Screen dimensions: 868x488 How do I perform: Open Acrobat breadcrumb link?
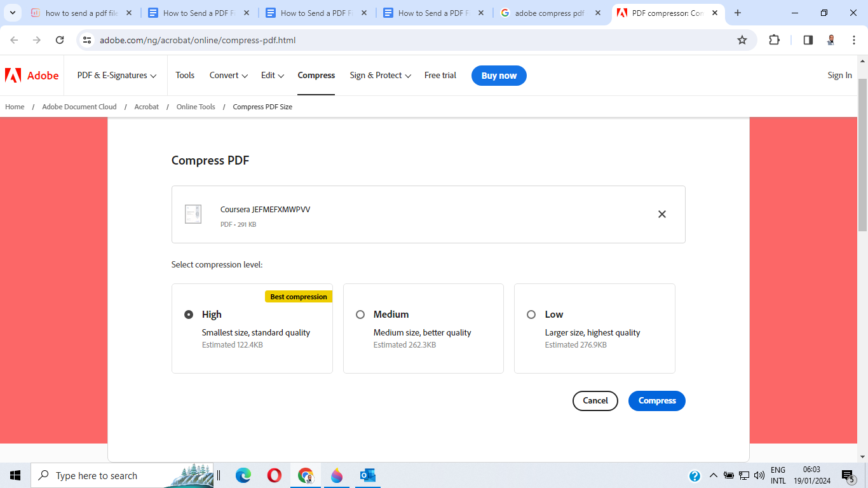pos(146,107)
